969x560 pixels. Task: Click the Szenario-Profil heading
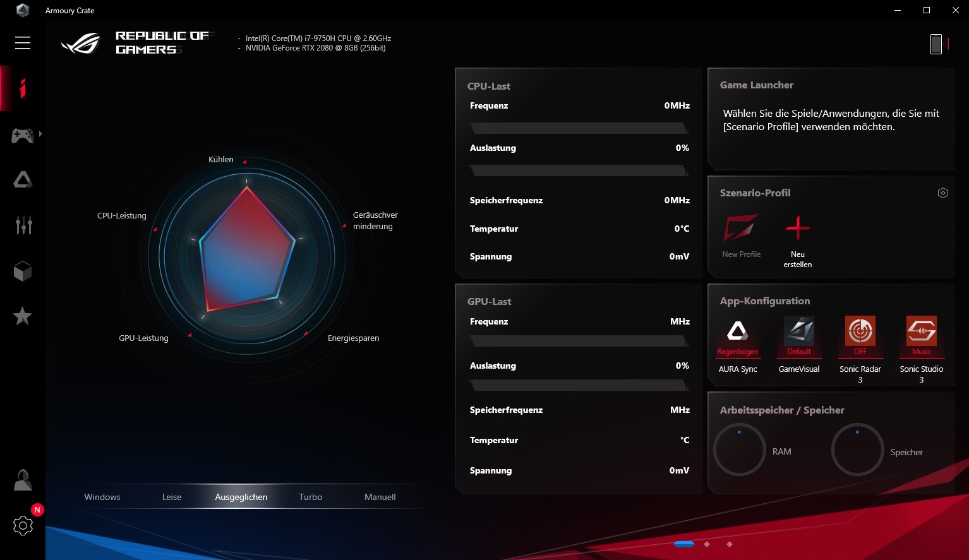[x=755, y=193]
